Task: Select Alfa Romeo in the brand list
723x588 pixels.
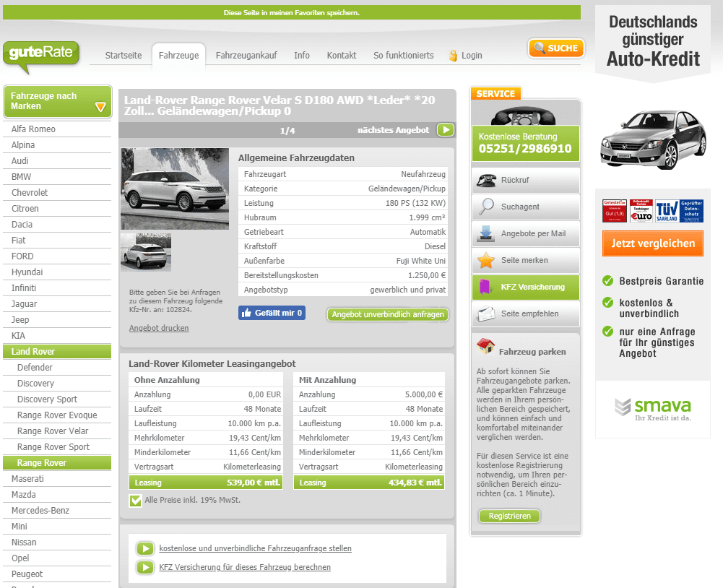Action: [57, 129]
